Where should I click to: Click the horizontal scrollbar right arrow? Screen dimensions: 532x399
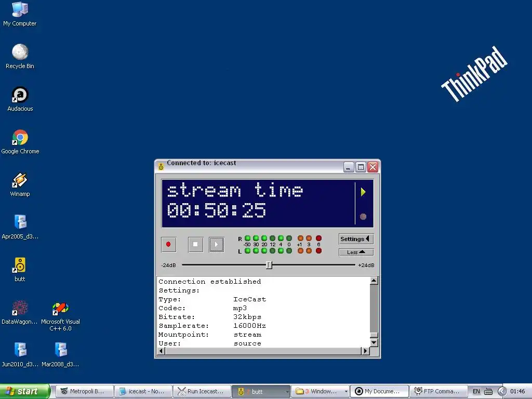point(365,351)
